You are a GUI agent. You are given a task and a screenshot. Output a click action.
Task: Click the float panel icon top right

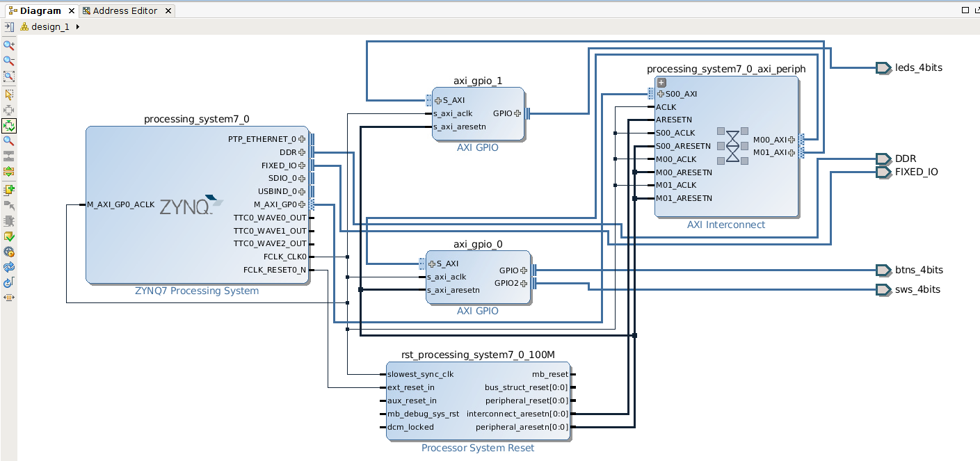click(x=977, y=10)
